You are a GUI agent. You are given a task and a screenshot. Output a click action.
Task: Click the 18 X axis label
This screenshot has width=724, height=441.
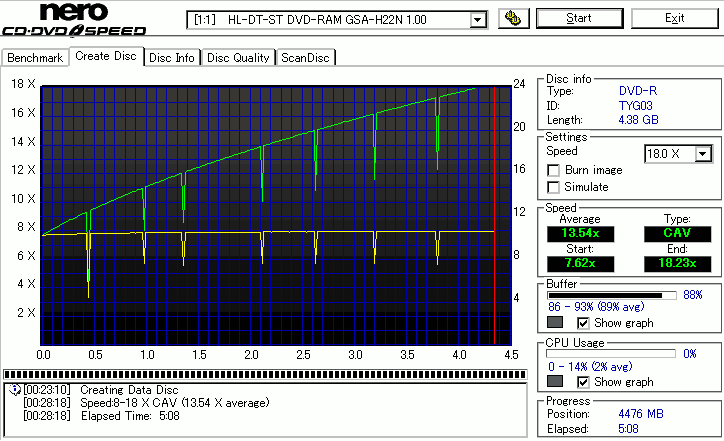23,84
